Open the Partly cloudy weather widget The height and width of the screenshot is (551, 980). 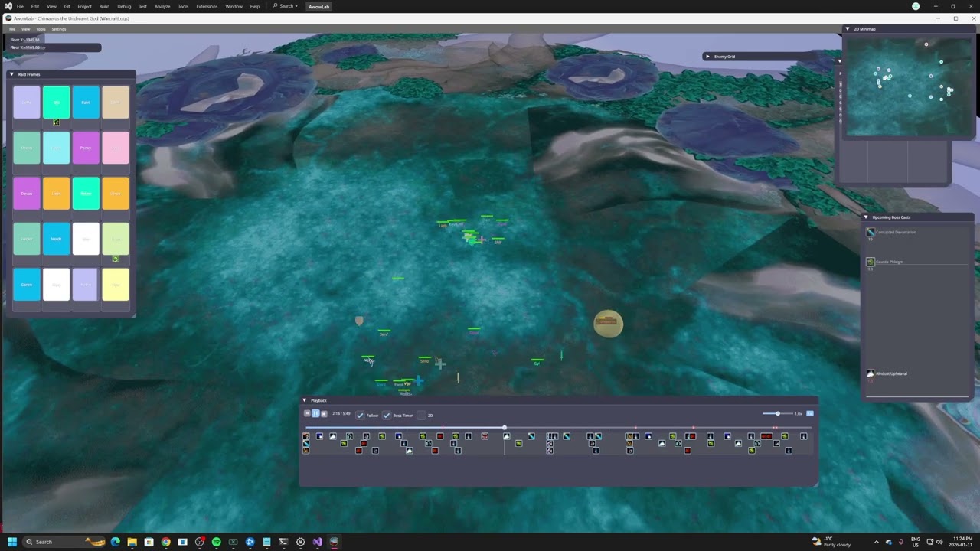pyautogui.click(x=831, y=542)
